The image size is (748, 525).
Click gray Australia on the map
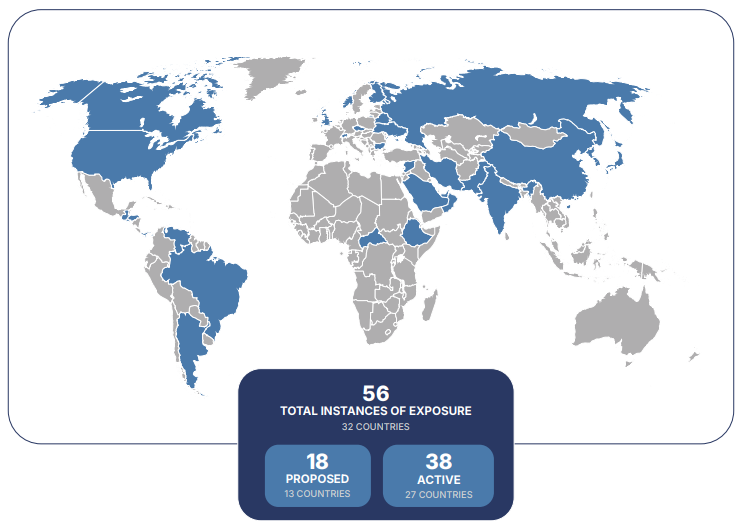(615, 320)
